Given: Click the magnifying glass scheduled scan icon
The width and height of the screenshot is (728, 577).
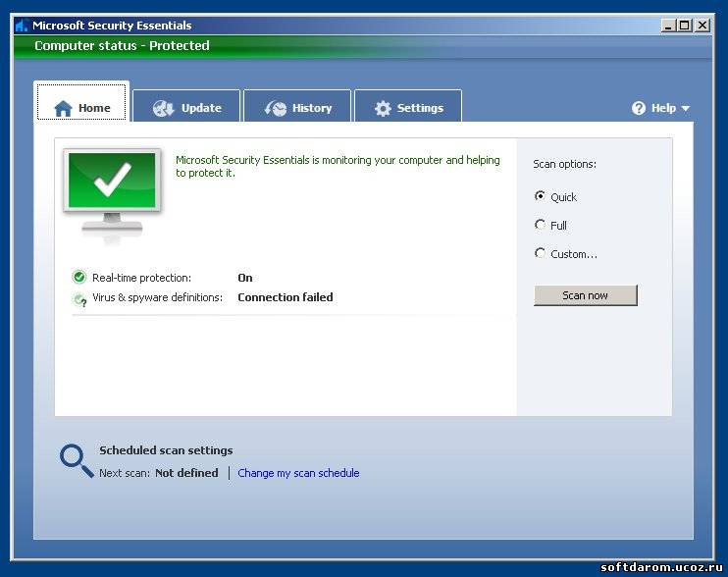Looking at the screenshot, I should coord(76,460).
